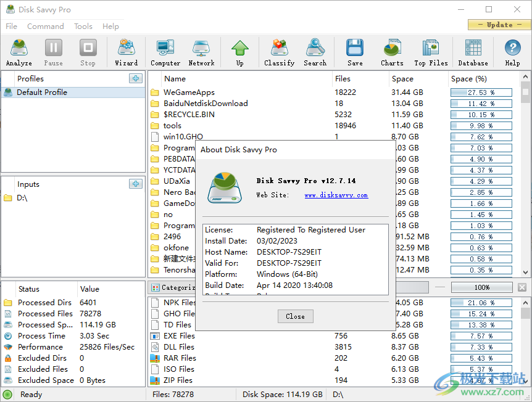
Task: Click the Performance status row
Action: [73, 347]
